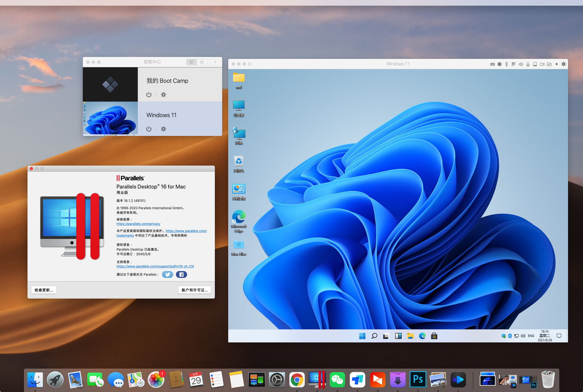Viewport: 583px width, 392px height.
Task: Close the Parallels About window
Action: coord(31,169)
